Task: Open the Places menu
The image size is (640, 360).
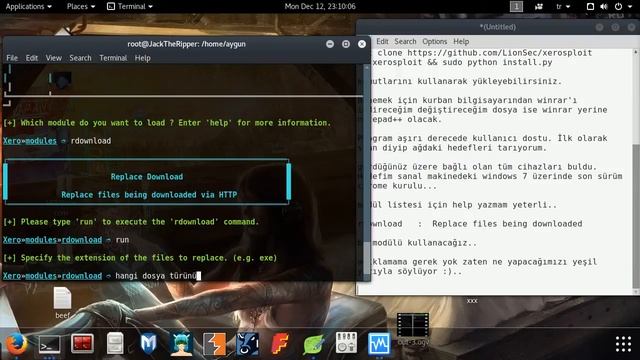Action: (x=81, y=7)
